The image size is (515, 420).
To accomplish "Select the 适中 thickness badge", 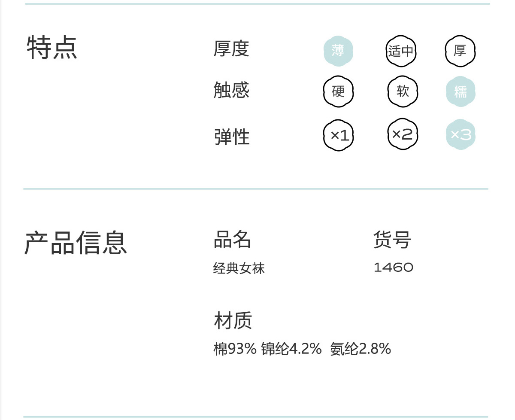I will pyautogui.click(x=401, y=51).
